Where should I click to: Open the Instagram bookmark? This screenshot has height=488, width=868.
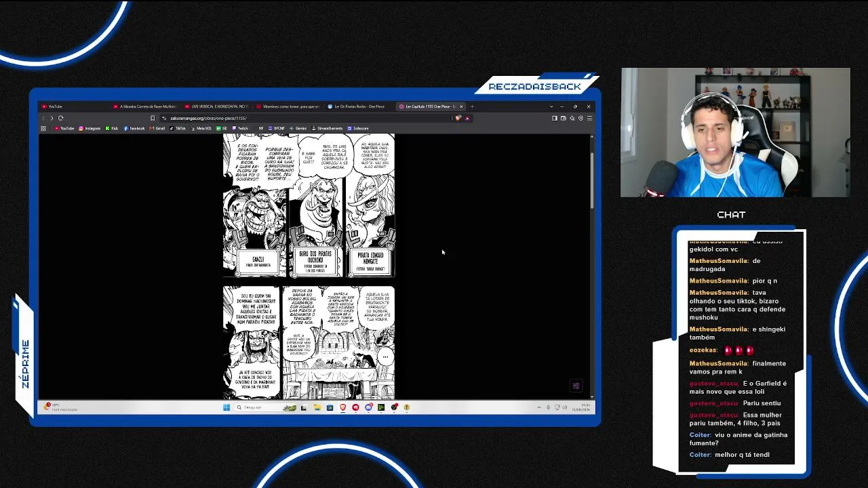point(90,128)
